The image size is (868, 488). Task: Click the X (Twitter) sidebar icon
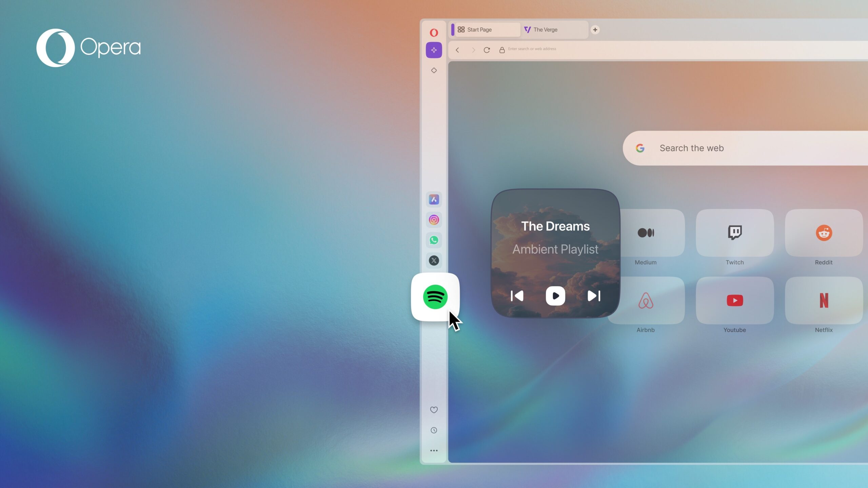point(434,260)
